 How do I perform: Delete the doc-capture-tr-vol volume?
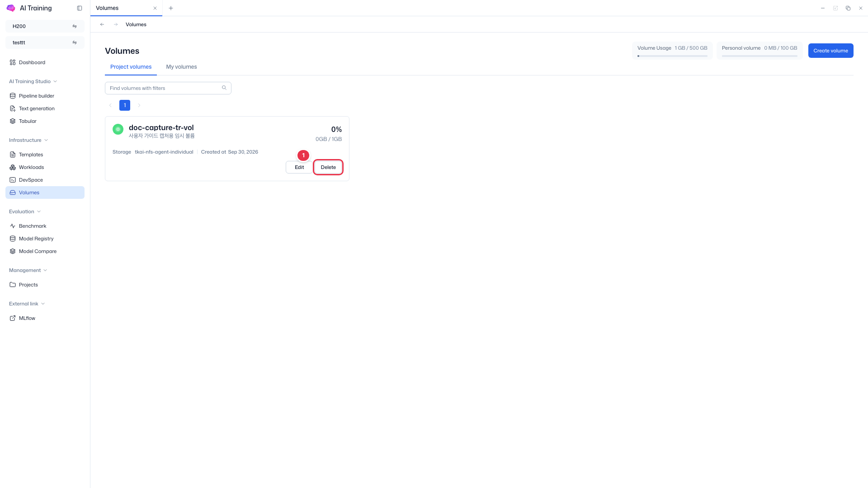(x=328, y=167)
